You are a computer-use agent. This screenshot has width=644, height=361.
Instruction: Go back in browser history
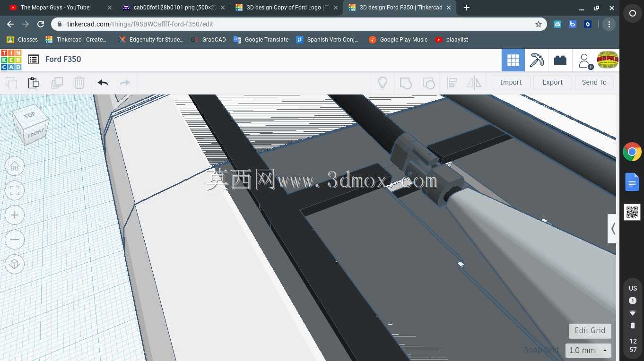point(10,24)
